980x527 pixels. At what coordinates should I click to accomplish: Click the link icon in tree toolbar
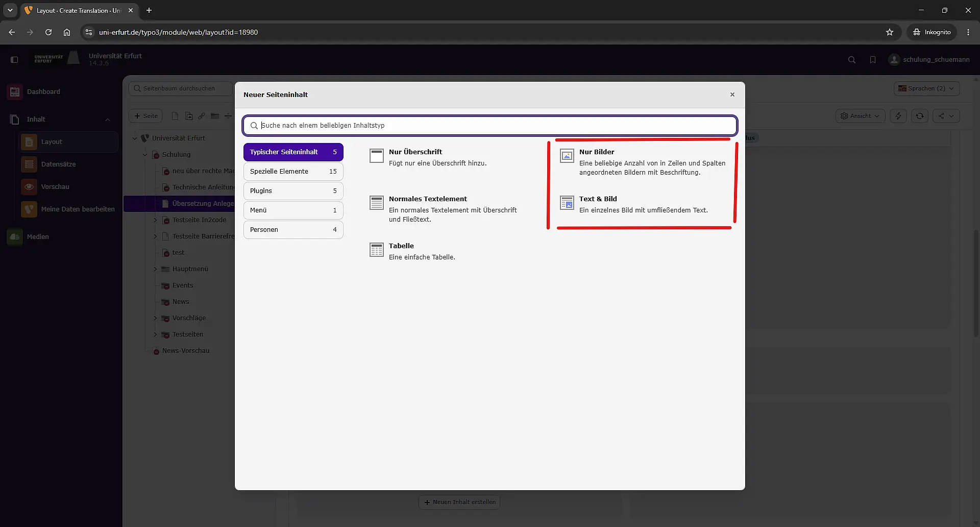202,116
